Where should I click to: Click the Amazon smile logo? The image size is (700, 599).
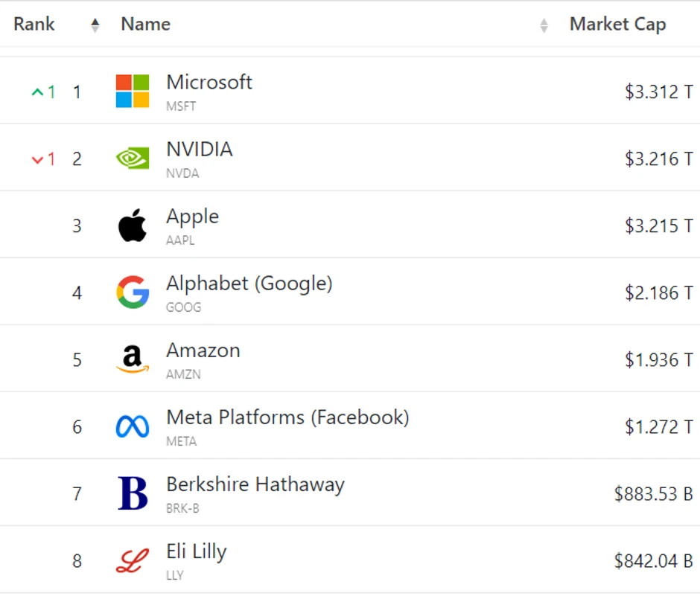click(x=133, y=359)
